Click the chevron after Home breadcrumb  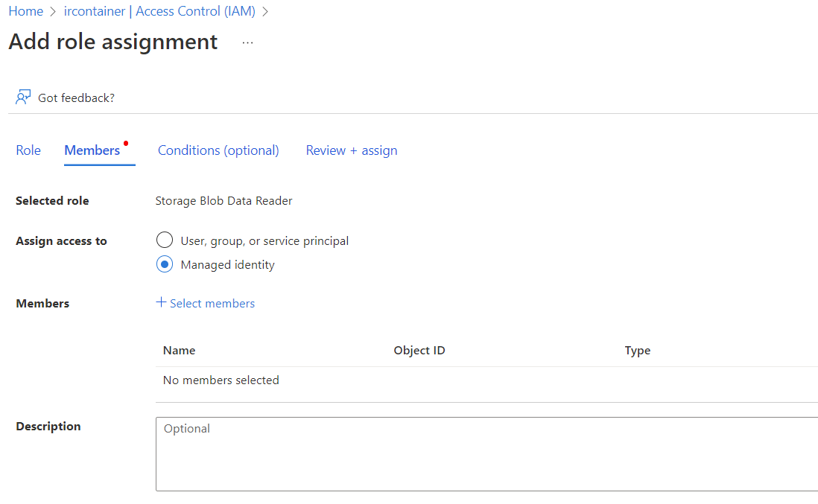click(x=53, y=11)
